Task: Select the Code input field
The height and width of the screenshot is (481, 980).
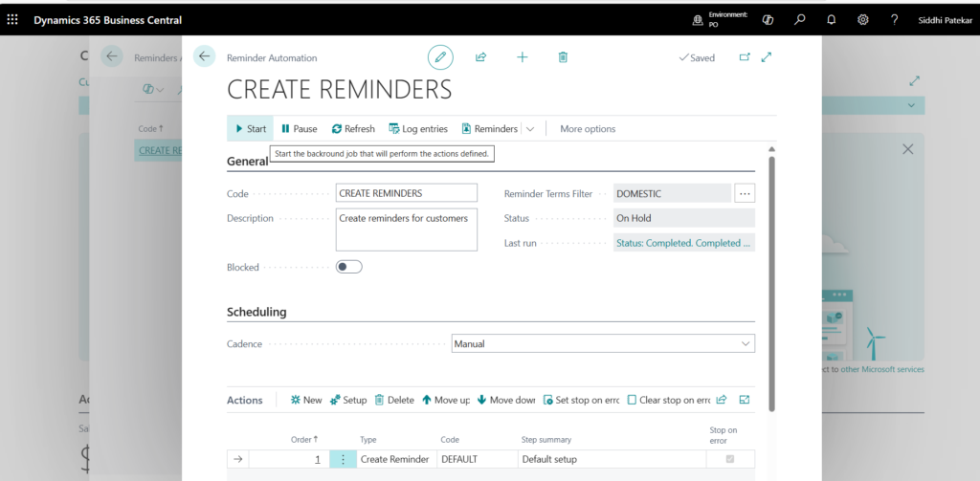Action: (x=406, y=193)
